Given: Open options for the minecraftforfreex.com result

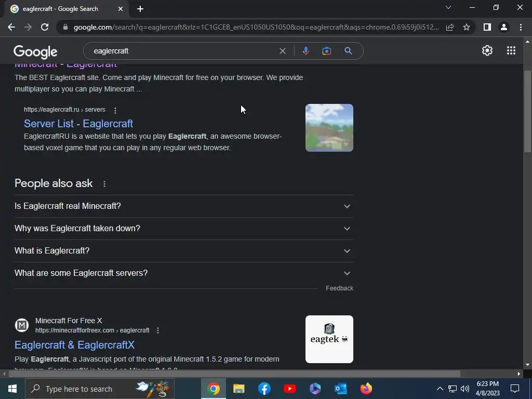Looking at the screenshot, I should click(x=158, y=330).
